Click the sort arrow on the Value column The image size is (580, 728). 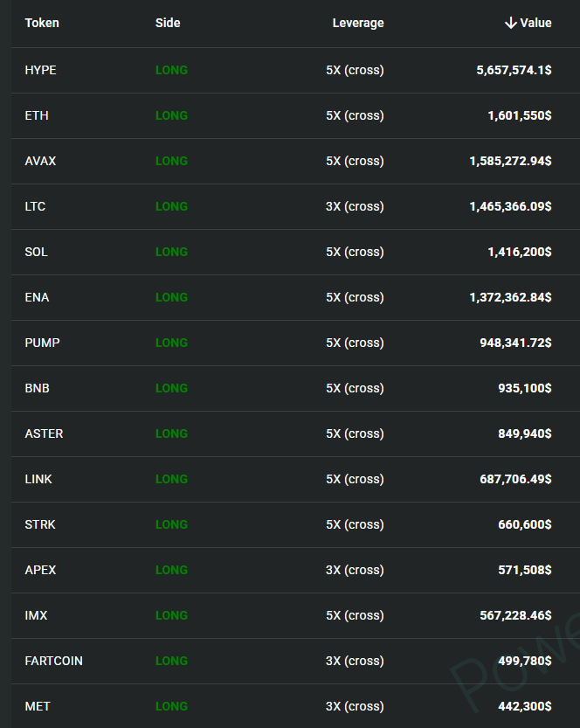[x=512, y=23]
